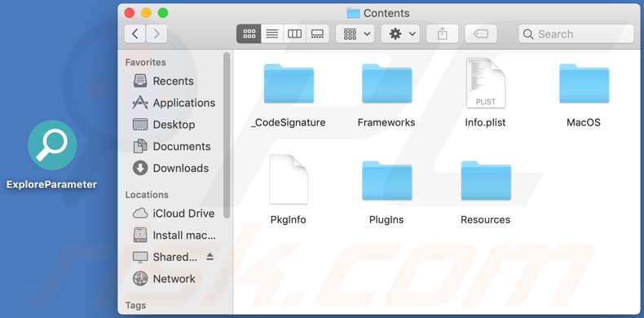Click the Locations section header
Screen dimensions: 644x318
pos(147,195)
